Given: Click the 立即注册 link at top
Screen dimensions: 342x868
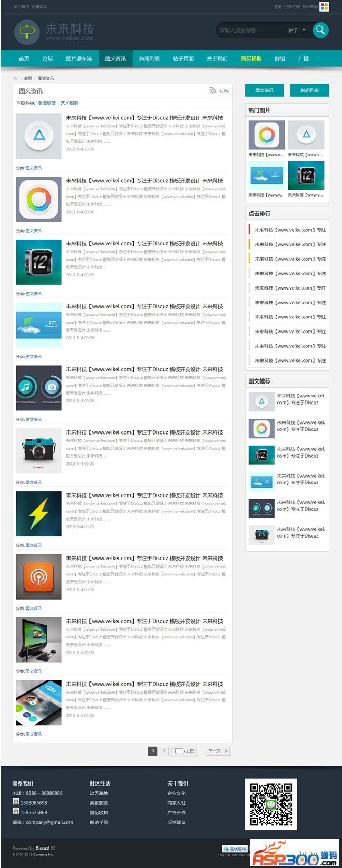Looking at the screenshot, I should pos(292,7).
